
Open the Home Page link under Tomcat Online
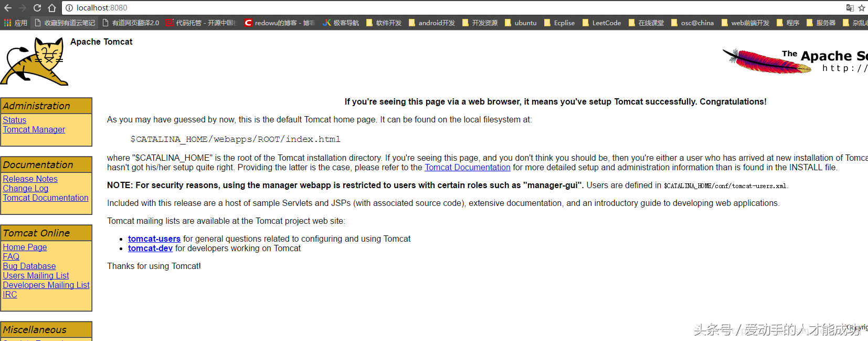[x=25, y=247]
